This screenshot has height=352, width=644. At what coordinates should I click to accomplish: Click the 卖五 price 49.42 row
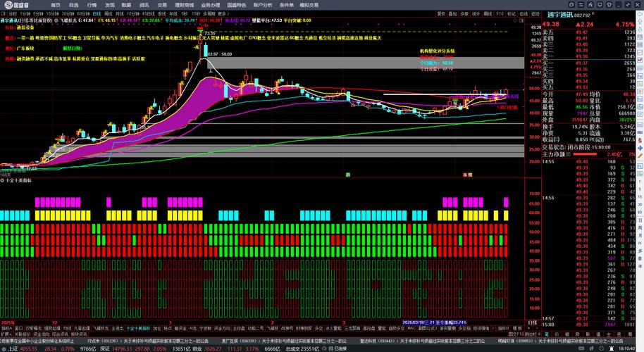(x=588, y=32)
